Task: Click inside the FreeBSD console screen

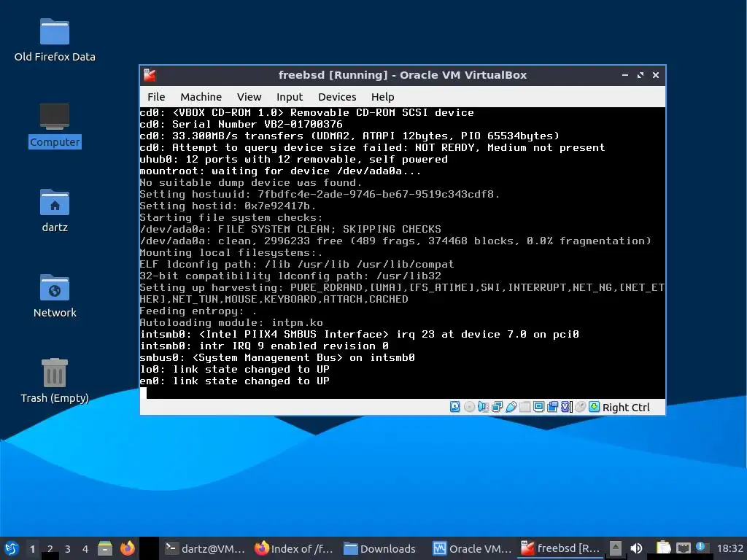Action: (403, 252)
